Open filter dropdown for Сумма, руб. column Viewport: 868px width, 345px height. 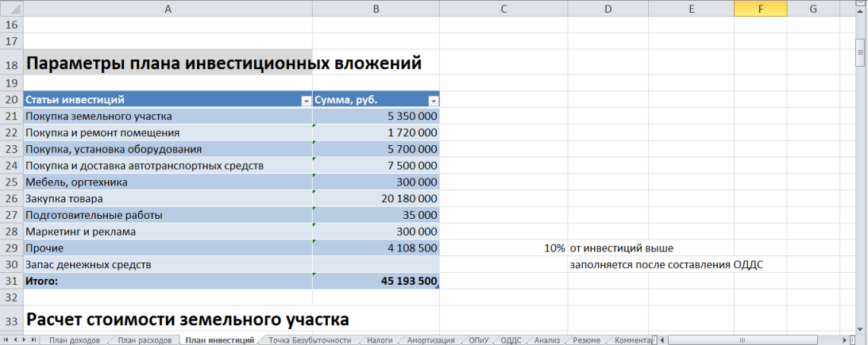433,101
